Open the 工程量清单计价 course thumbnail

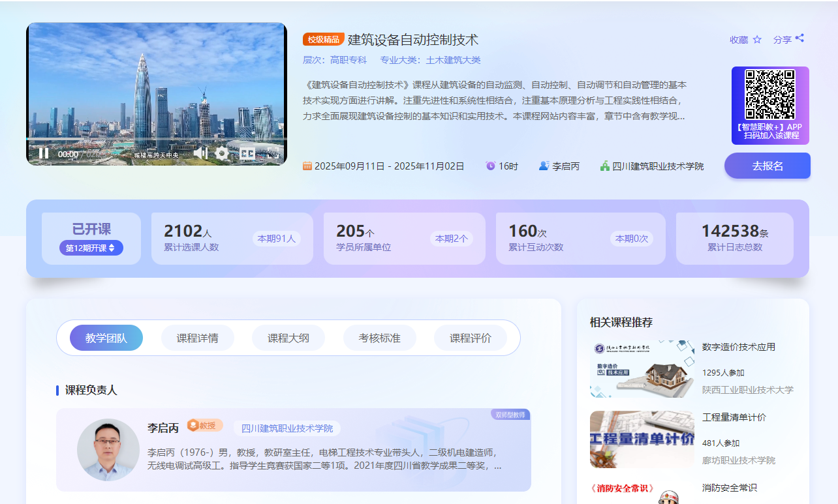pos(642,439)
